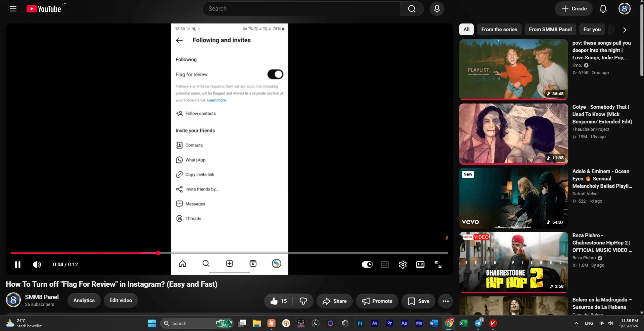Show more filter chips with arrow
Image resolution: width=644 pixels, height=331 pixels.
[x=625, y=30]
